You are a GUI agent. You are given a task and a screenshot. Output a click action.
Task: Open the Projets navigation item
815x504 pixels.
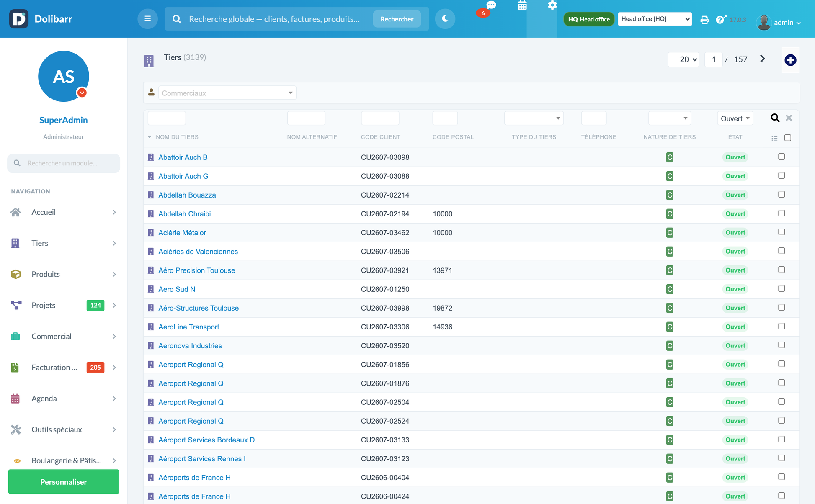pyautogui.click(x=64, y=305)
